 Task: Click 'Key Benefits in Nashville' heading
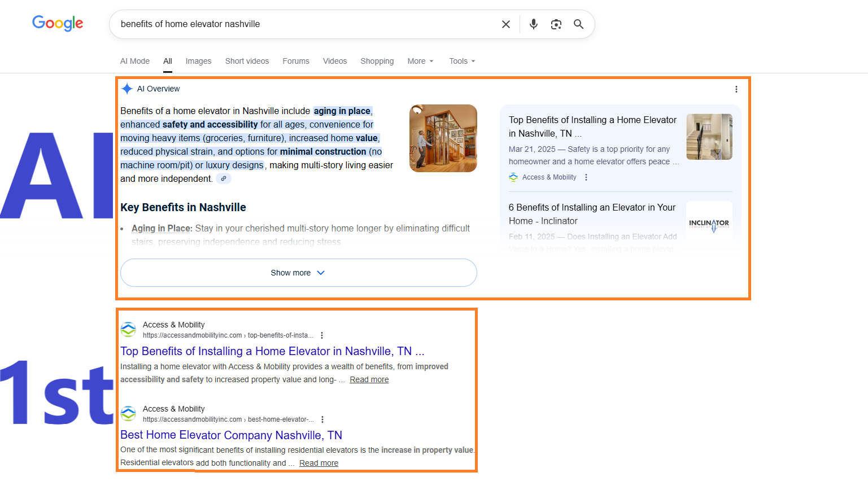coord(183,207)
